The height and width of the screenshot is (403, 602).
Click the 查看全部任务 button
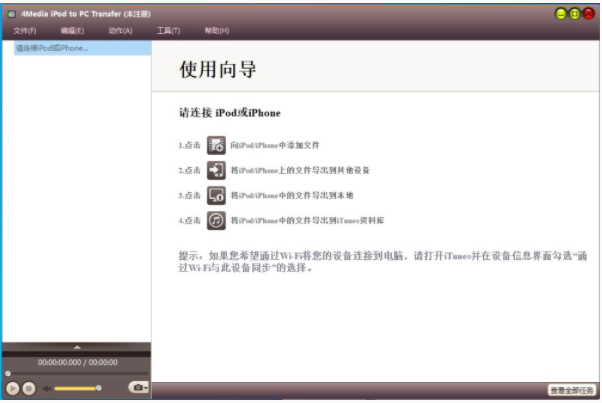click(572, 390)
